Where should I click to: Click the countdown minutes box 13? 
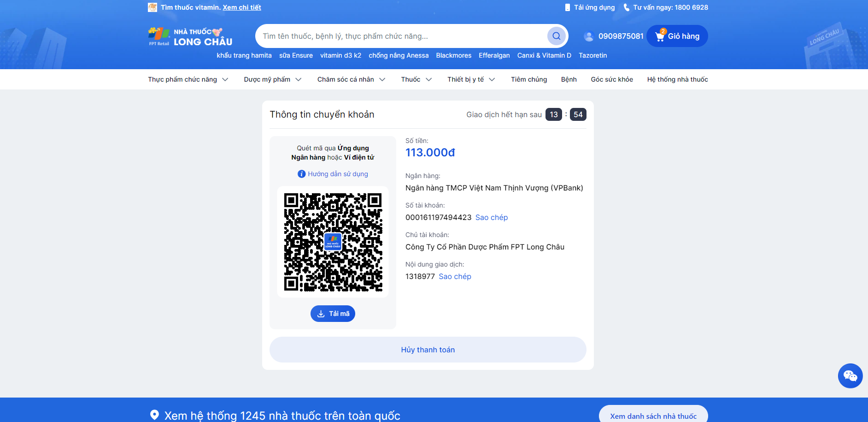click(x=554, y=114)
